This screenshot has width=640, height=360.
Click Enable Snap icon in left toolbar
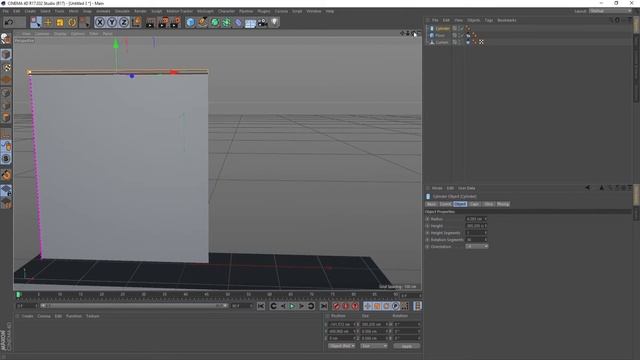[x=6, y=158]
